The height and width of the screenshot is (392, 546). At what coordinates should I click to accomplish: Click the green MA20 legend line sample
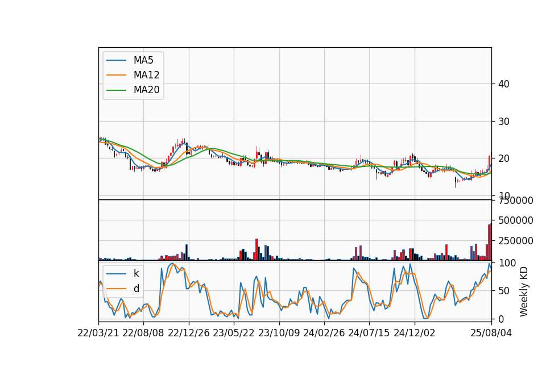[x=116, y=90]
